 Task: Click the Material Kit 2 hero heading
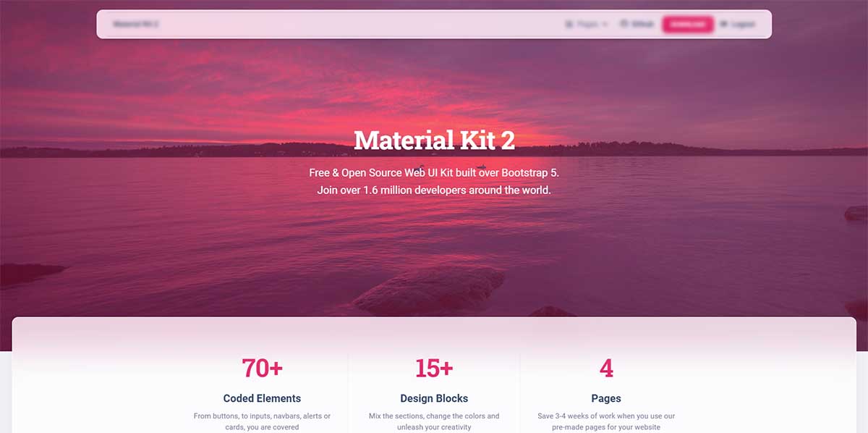434,139
